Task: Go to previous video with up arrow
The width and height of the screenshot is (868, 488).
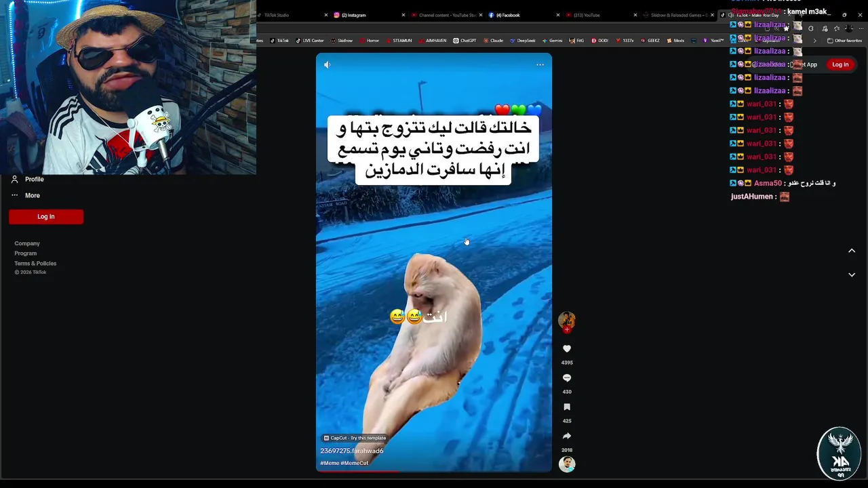Action: [x=852, y=251]
